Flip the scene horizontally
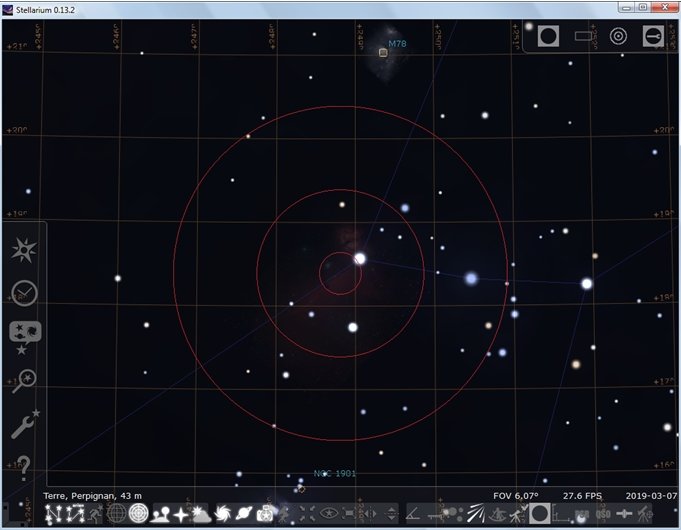Screen dimensions: 681x530 (370, 514)
